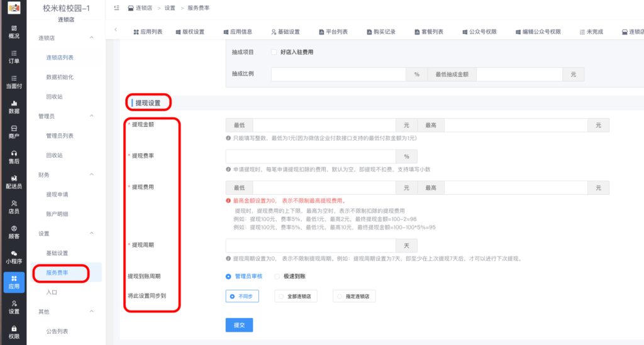
Task: Select the 全部连锁店 sync option
Action: point(296,296)
